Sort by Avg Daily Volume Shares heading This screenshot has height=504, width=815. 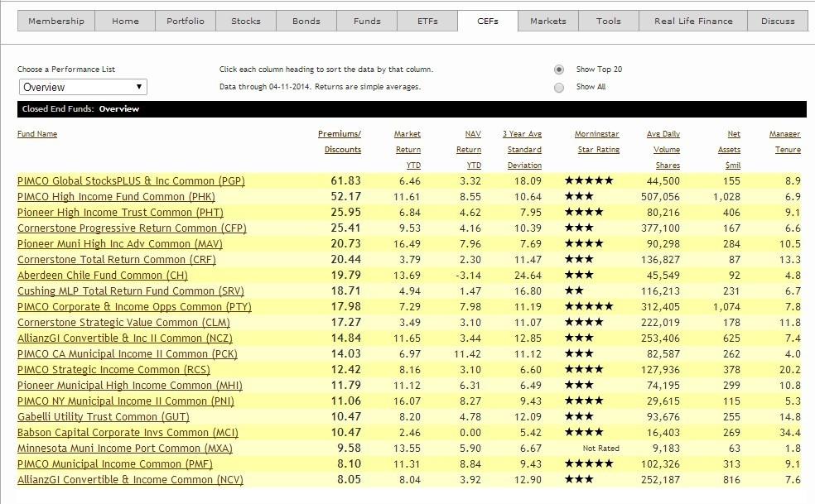point(663,150)
